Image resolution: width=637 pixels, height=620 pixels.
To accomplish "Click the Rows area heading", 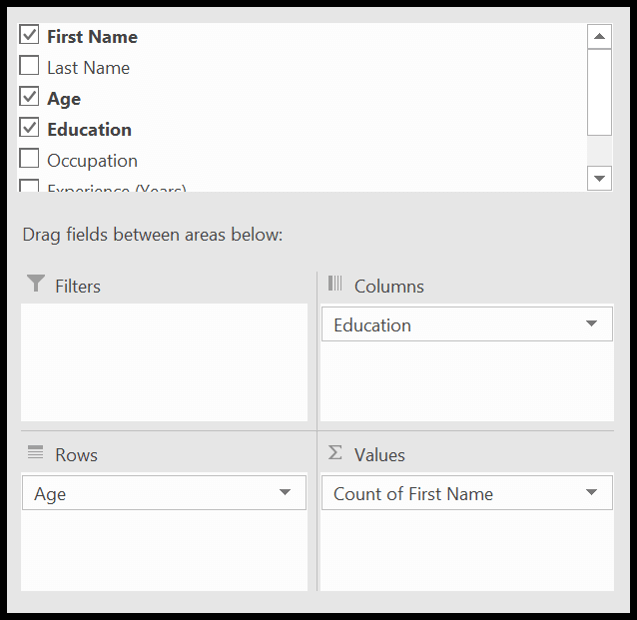I will pos(76,455).
